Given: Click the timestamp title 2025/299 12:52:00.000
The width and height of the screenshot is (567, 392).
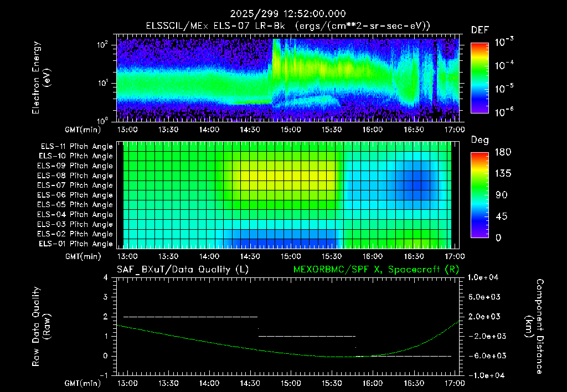Looking at the screenshot, I should (288, 14).
